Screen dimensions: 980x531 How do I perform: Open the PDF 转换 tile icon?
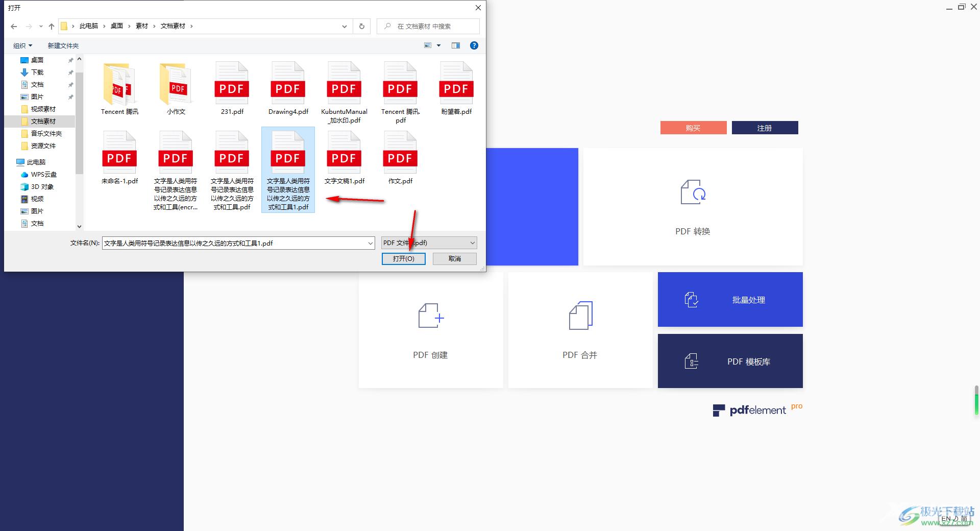693,192
